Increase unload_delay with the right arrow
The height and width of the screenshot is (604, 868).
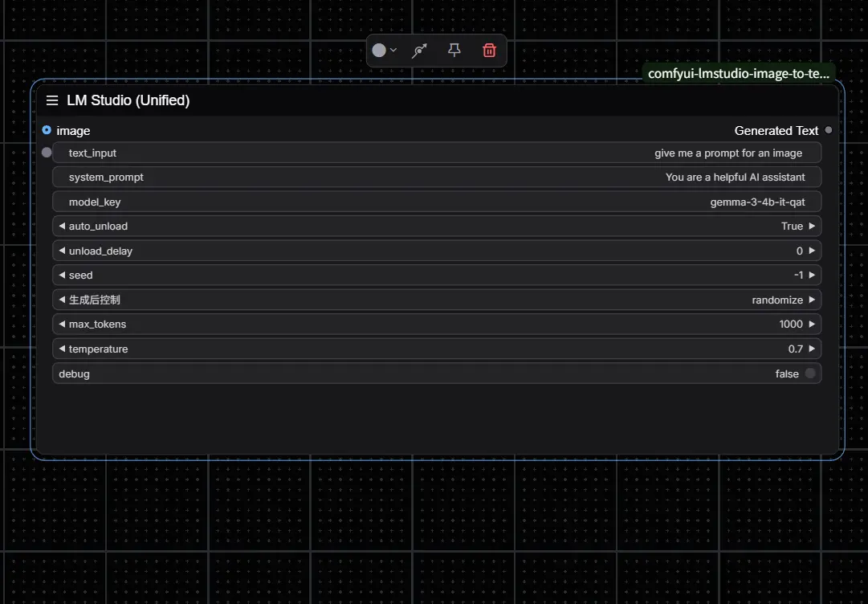point(812,251)
